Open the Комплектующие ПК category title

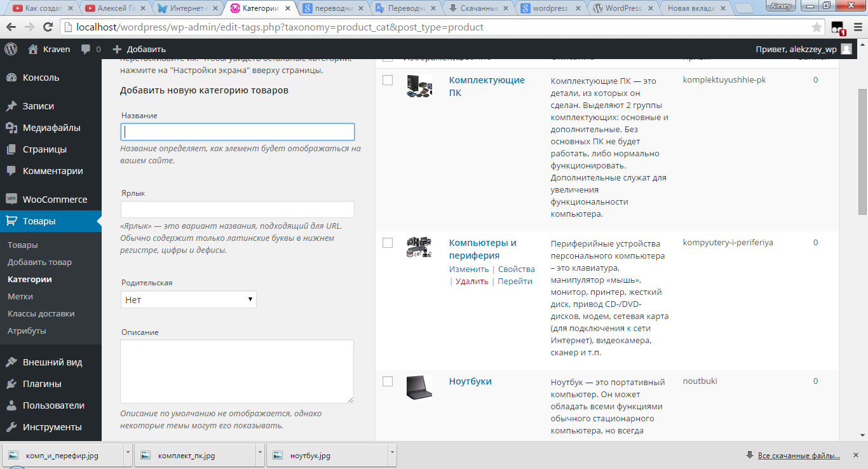[x=487, y=86]
